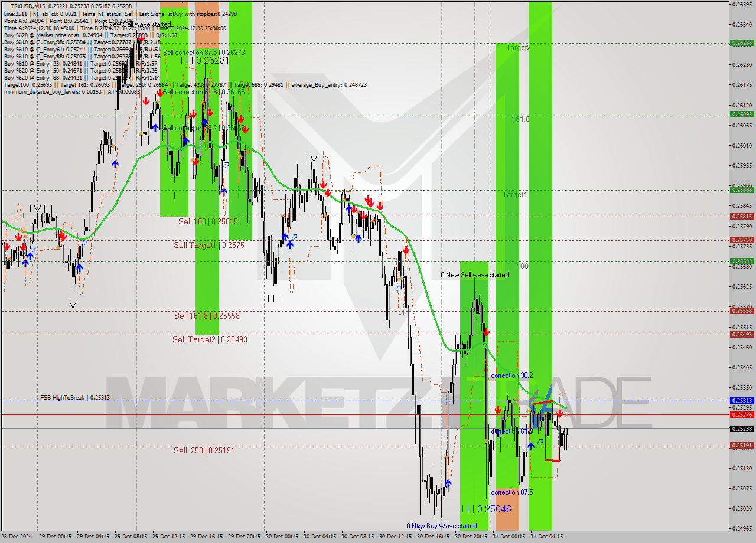756x543 pixels.
Task: Select the 'Sell 250 | 0.25191' label
Action: [x=204, y=450]
